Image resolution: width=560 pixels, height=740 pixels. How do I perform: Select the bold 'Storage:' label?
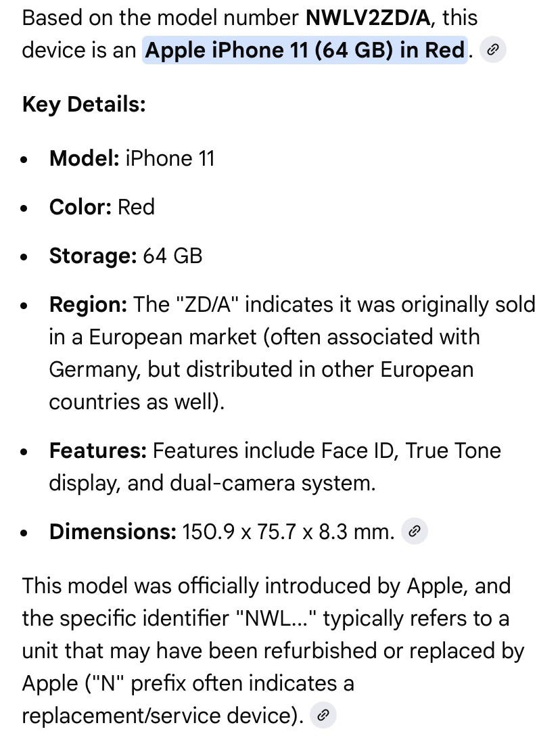click(93, 256)
